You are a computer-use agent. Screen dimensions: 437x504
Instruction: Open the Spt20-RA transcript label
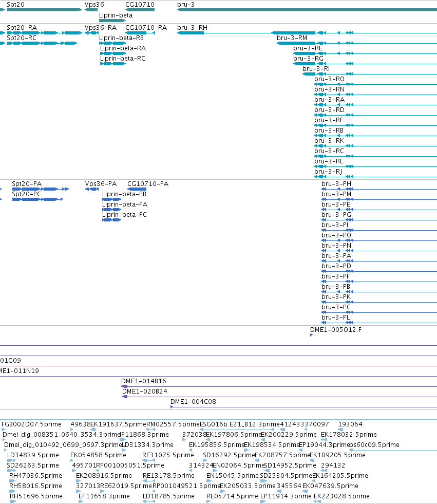(x=22, y=28)
